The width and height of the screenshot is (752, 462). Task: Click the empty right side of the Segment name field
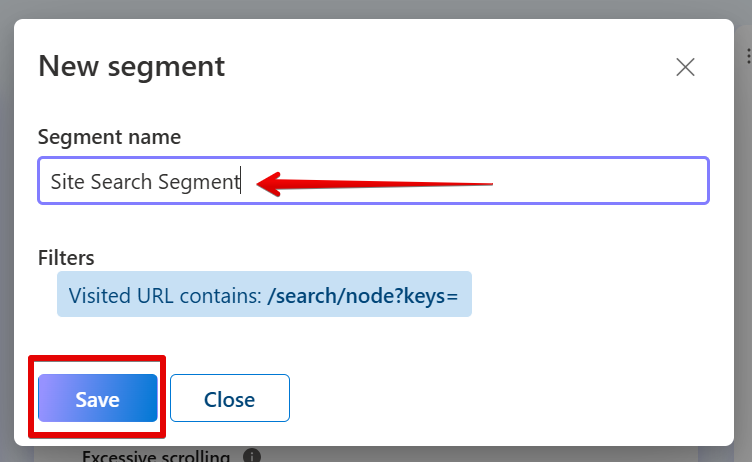599,181
